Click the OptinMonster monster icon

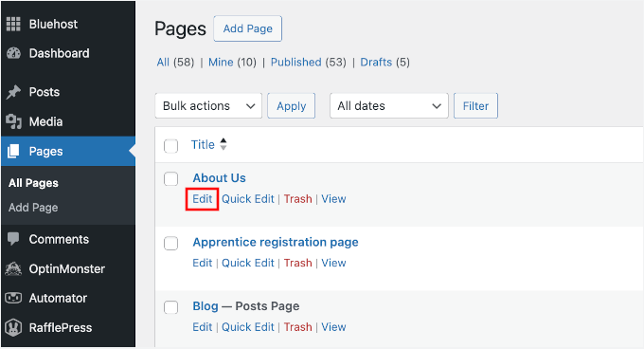click(13, 268)
